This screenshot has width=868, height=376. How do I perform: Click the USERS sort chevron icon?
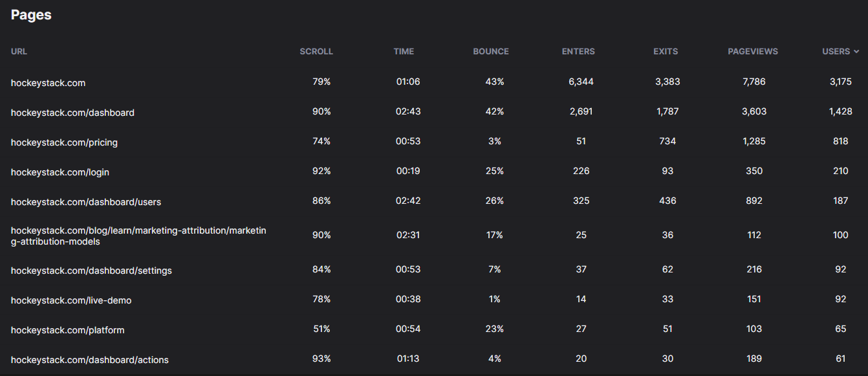pos(856,51)
